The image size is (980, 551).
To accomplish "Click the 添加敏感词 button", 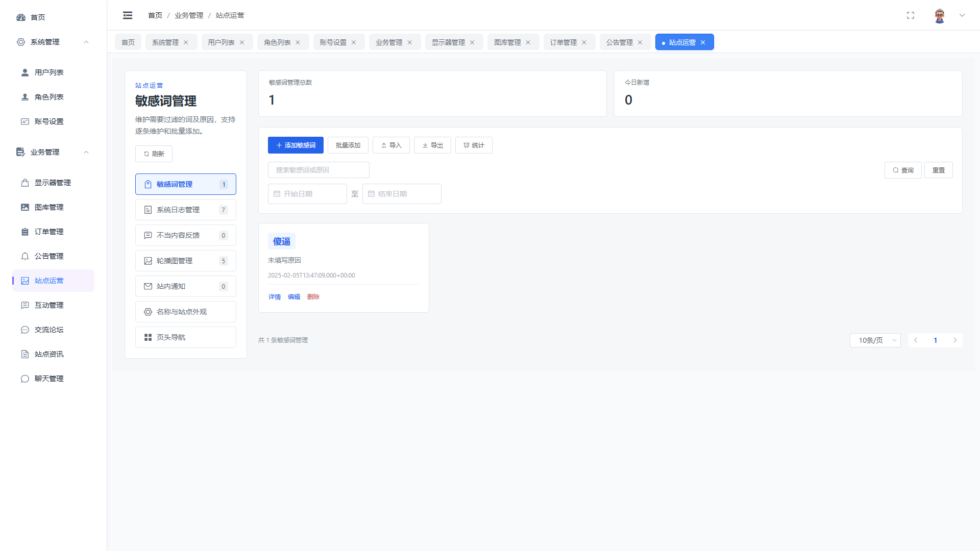I will pyautogui.click(x=296, y=145).
